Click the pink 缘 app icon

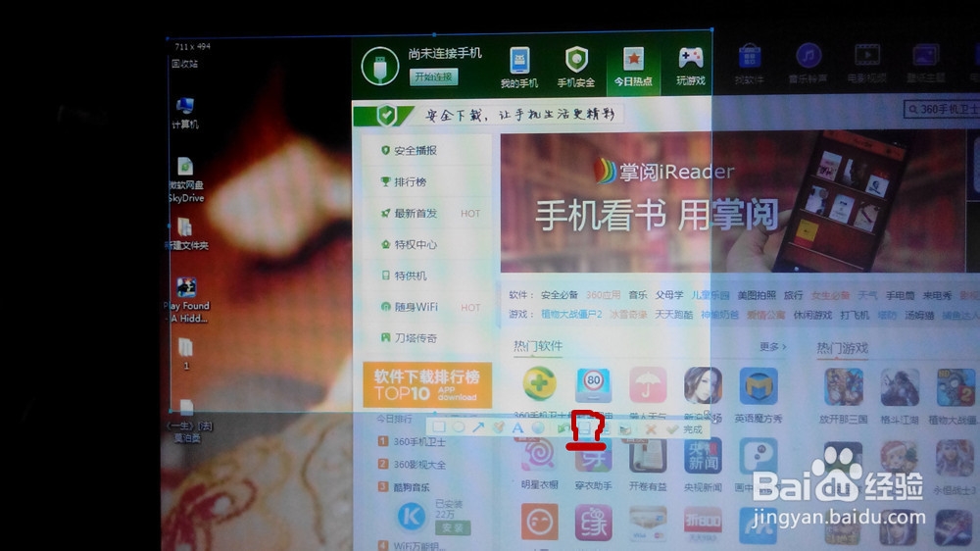click(x=593, y=523)
